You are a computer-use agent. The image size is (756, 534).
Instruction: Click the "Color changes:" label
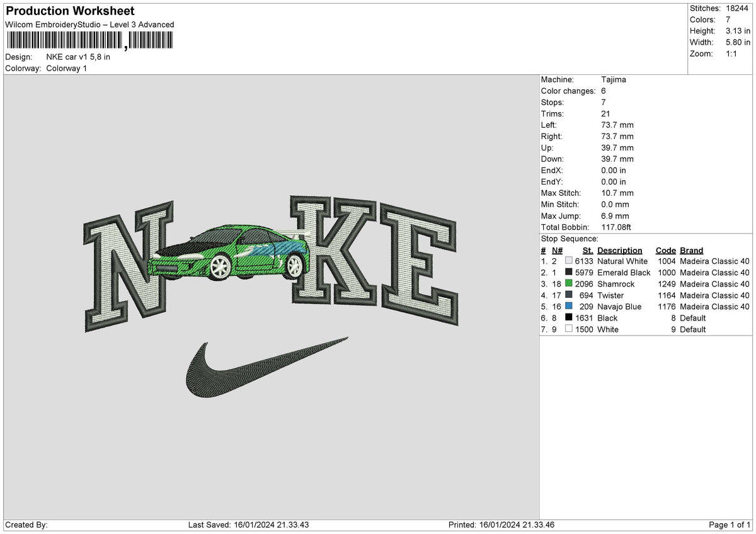[x=568, y=91]
